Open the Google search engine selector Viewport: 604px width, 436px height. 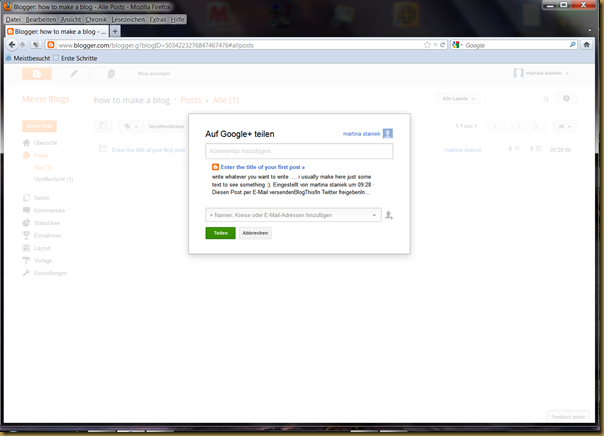pos(457,45)
